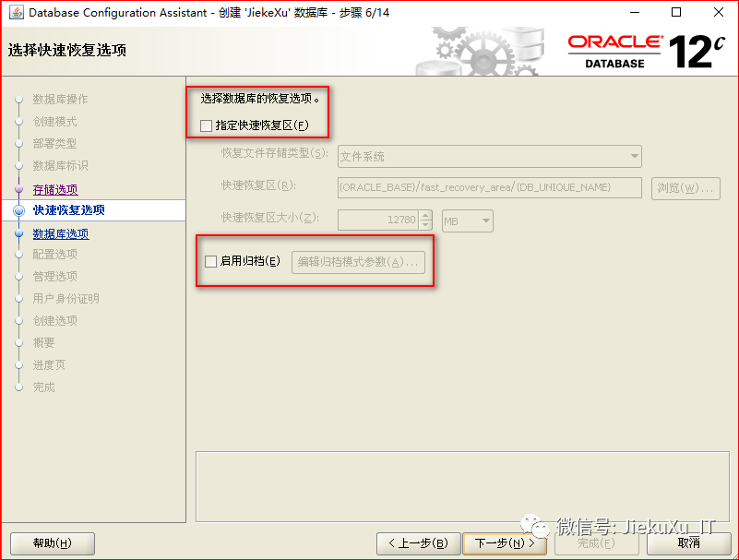Click the active step bullet beside 快速恢复选项
Viewport: 739px width, 560px height.
(18, 210)
